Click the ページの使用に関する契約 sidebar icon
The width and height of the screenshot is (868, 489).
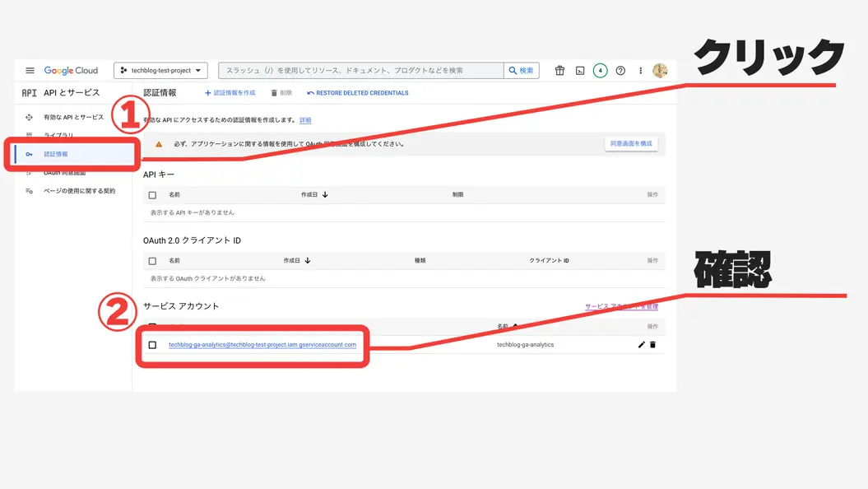coord(29,191)
